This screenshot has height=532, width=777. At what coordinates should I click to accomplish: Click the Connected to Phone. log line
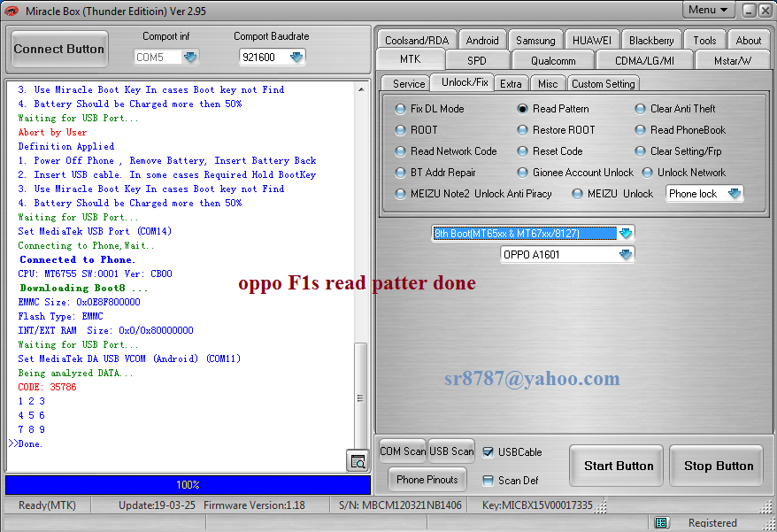[x=77, y=259]
